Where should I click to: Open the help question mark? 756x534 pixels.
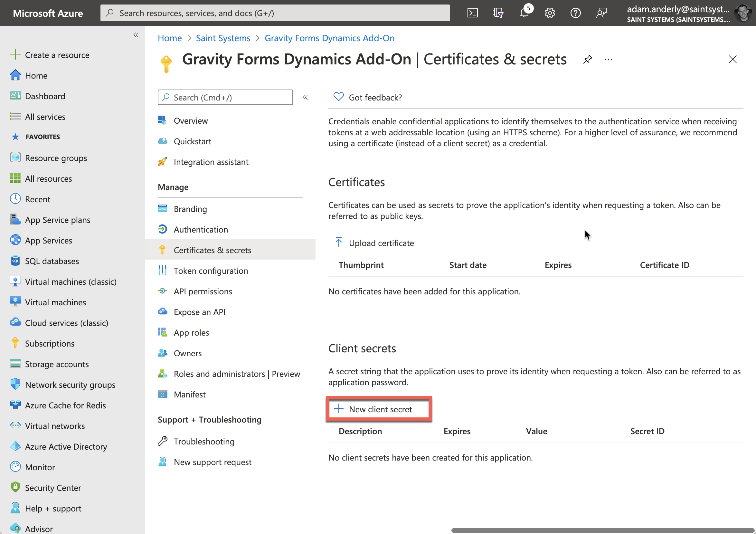576,13
